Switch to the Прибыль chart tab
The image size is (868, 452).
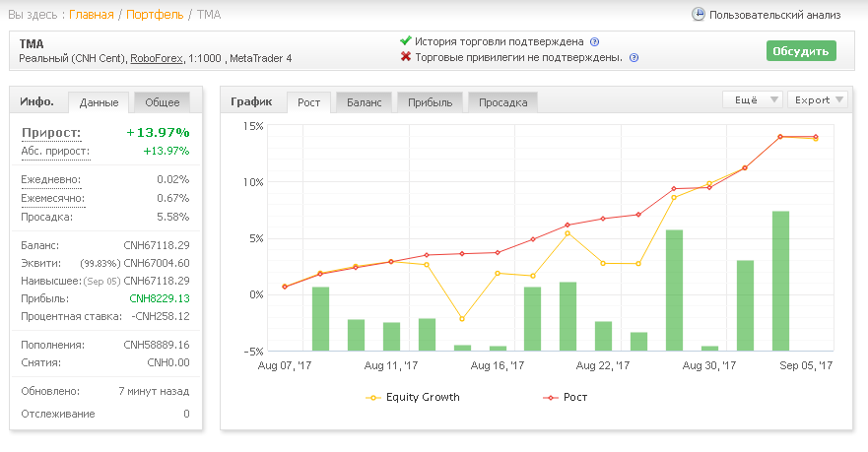pos(431,102)
